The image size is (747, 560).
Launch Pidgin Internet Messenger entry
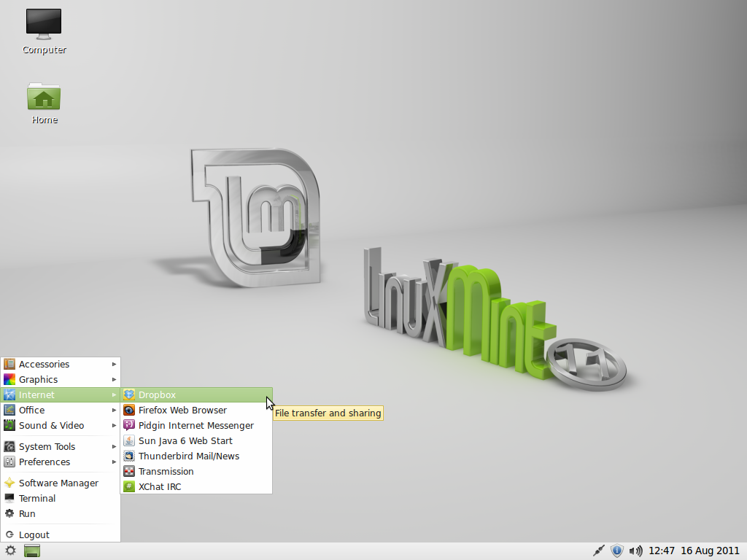point(196,425)
